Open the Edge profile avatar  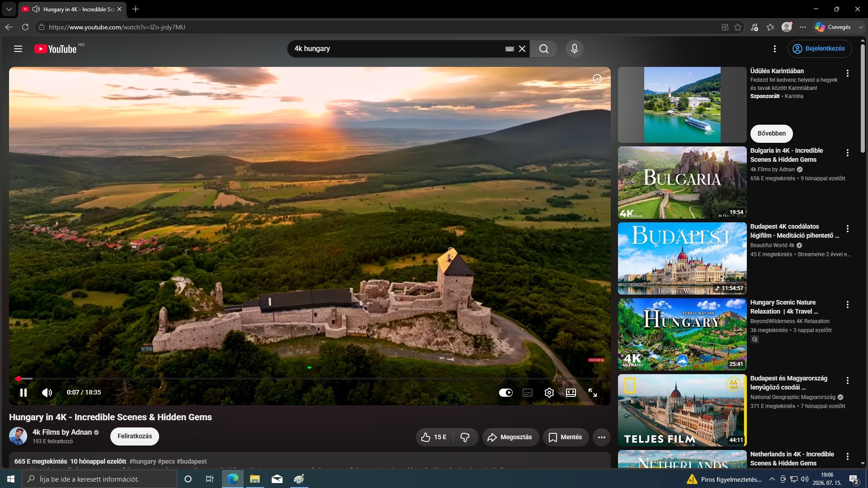tap(787, 27)
